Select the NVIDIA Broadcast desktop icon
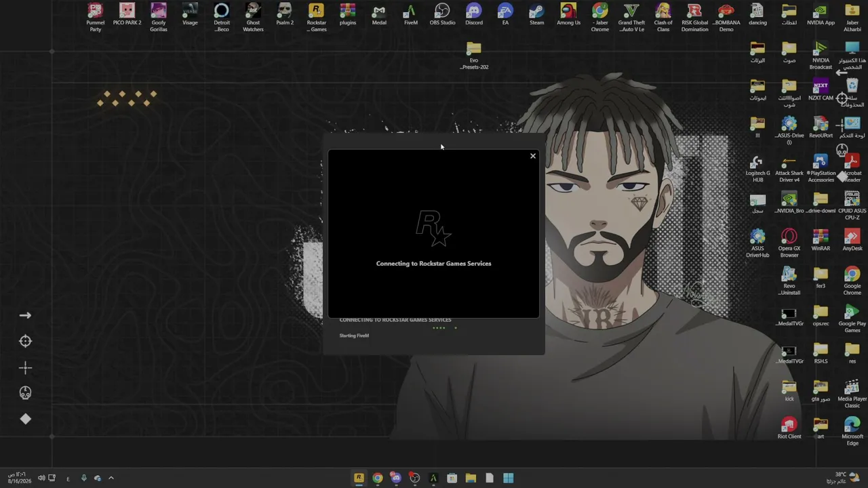This screenshot has width=868, height=488. 821,56
